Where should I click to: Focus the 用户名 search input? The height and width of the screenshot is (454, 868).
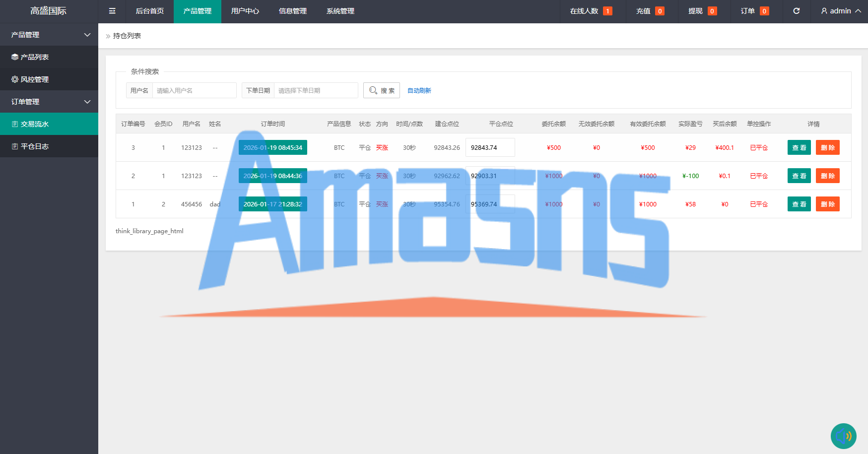[x=194, y=90]
